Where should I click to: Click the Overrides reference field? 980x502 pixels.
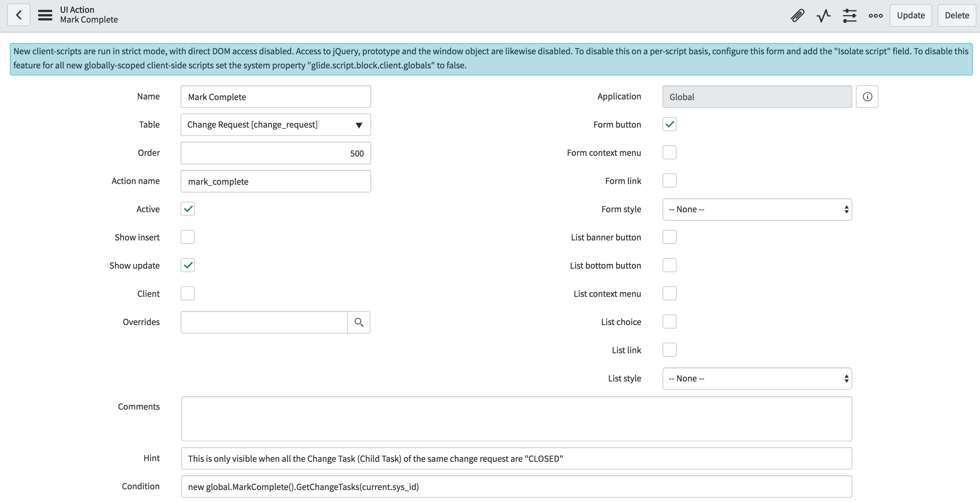[x=264, y=322]
